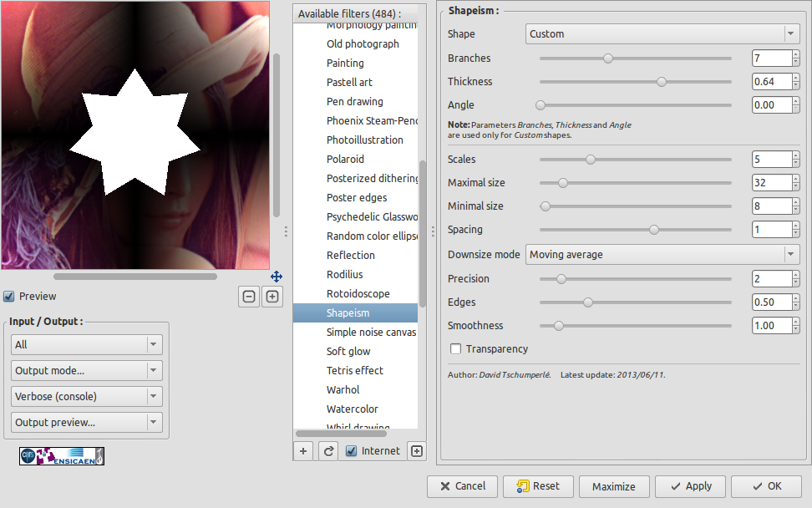Click the filter list vertical scrollbar
Viewport: 812px width, 508px height.
(x=423, y=234)
